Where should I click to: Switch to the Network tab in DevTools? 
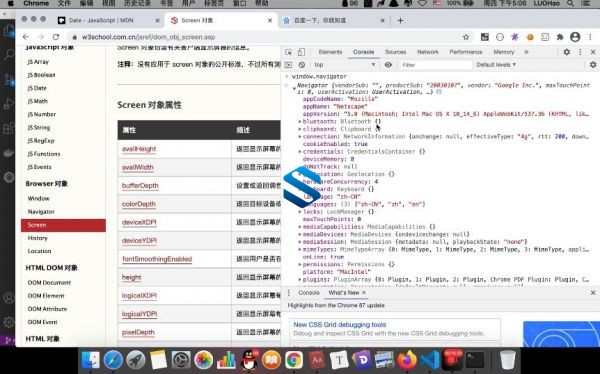(427, 52)
